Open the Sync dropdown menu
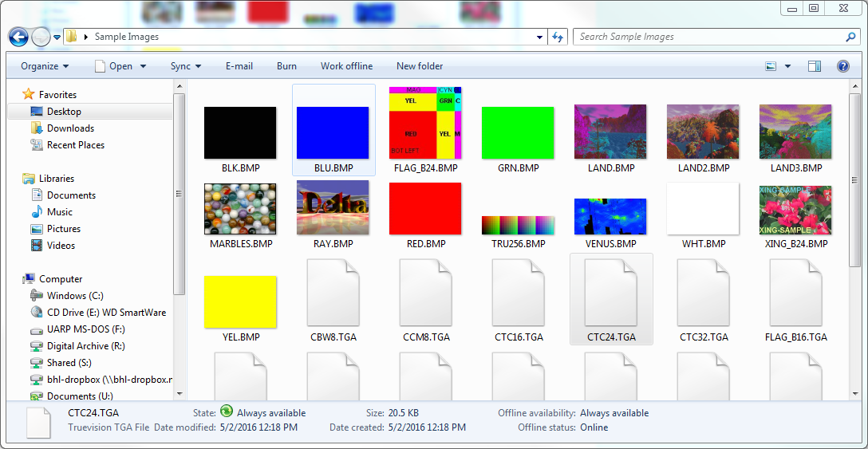868x449 pixels. 185,66
